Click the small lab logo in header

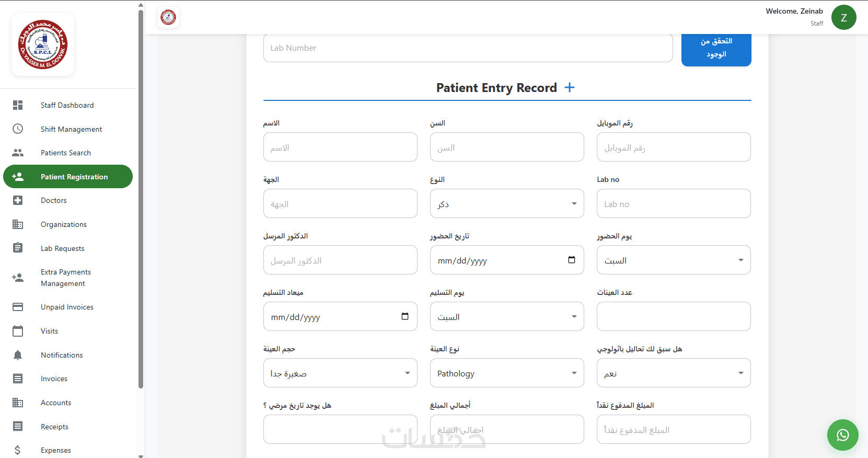[x=168, y=18]
